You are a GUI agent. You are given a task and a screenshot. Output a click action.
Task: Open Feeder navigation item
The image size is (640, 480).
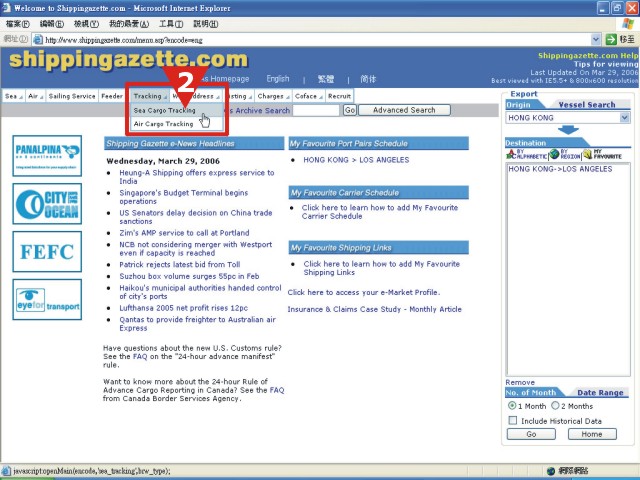[x=112, y=96]
